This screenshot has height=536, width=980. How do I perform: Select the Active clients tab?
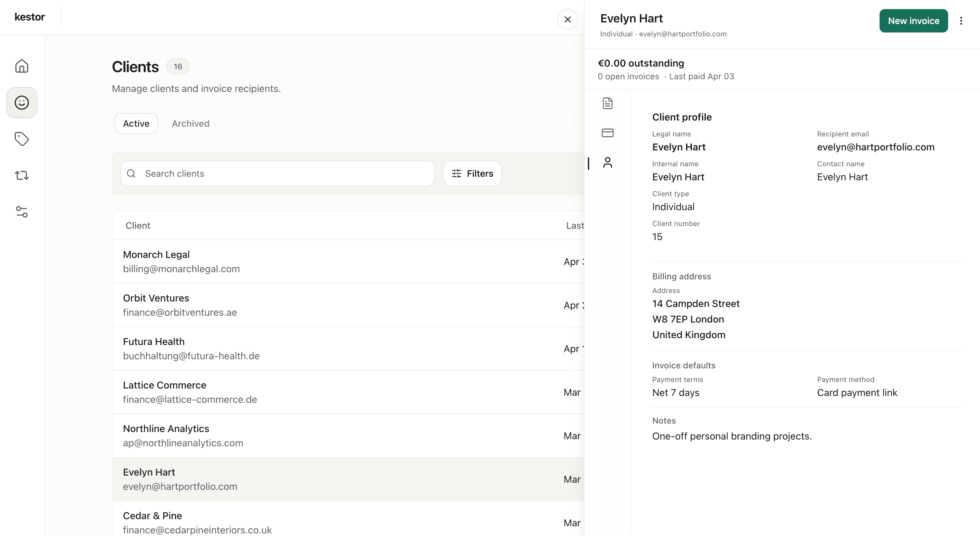[x=136, y=123]
